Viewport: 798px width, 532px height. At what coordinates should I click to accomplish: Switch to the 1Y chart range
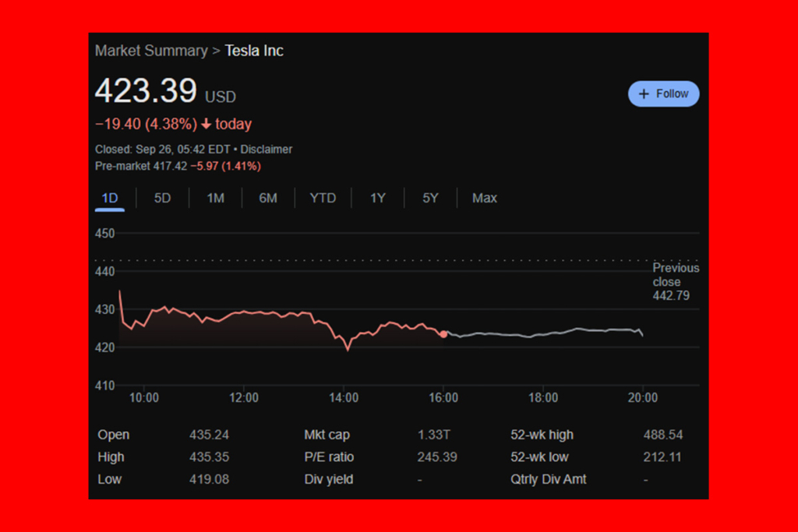[x=378, y=198]
